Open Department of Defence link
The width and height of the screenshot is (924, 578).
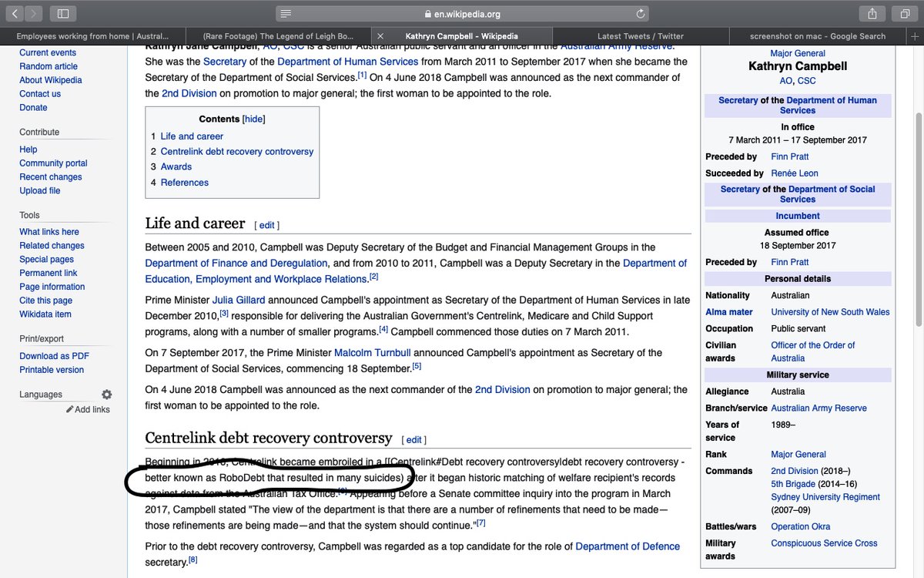628,546
